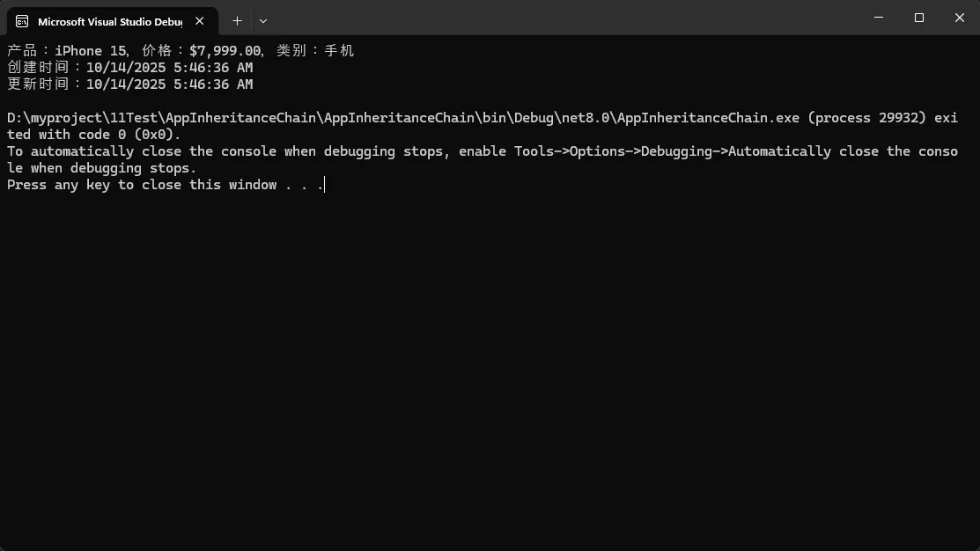
Task: Click the terminal icon on the tab
Action: (22, 21)
